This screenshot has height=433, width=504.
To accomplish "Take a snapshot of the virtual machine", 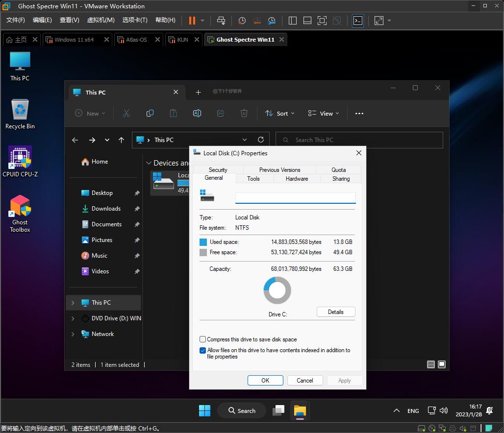I will [x=241, y=21].
